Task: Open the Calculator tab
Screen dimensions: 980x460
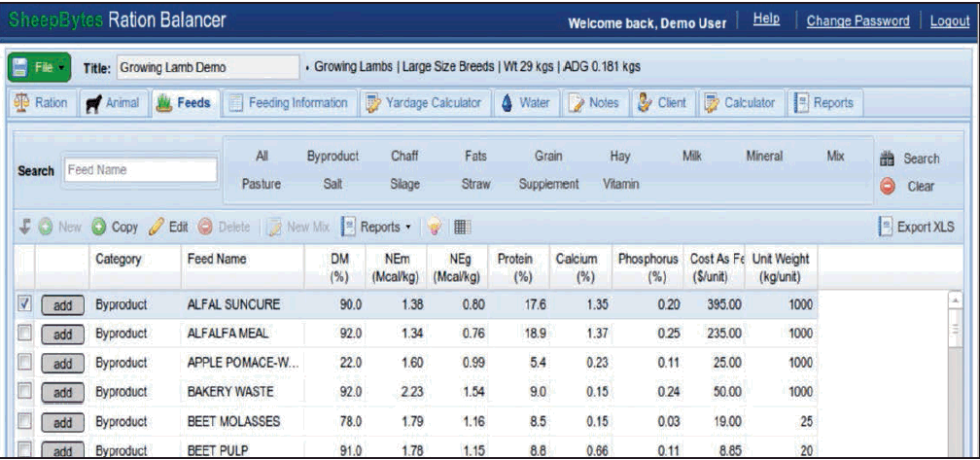Action: pyautogui.click(x=741, y=103)
